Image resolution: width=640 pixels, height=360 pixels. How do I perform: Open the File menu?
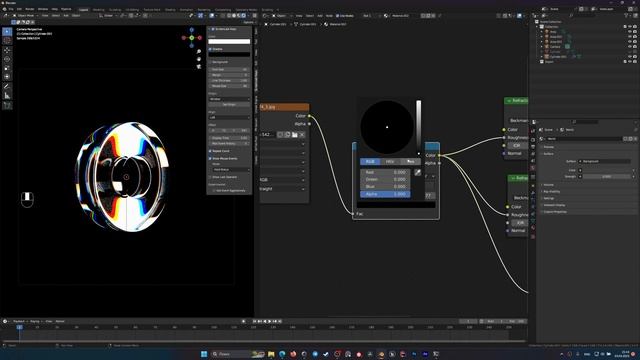coord(11,9)
